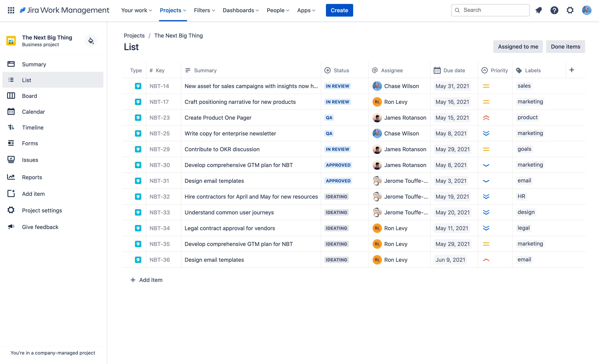Select the Reports icon in sidebar
This screenshot has width=599, height=364.
(x=11, y=177)
